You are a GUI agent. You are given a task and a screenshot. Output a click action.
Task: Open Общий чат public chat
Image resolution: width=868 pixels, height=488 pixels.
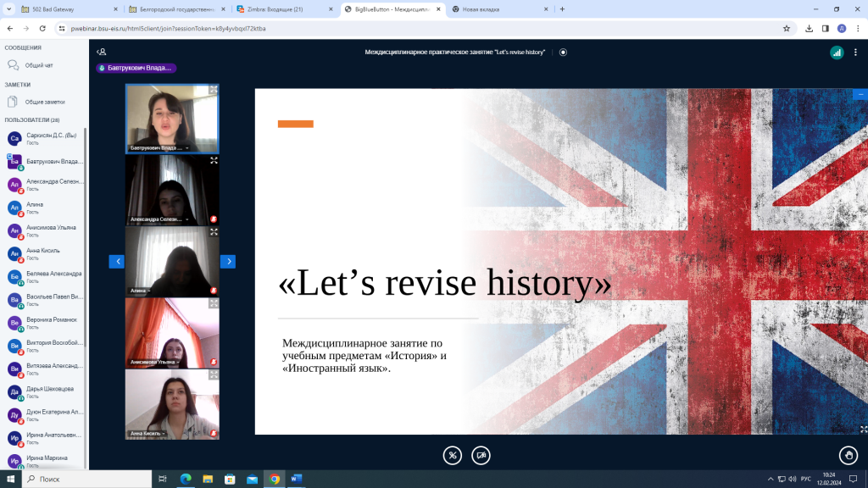pyautogui.click(x=44, y=65)
